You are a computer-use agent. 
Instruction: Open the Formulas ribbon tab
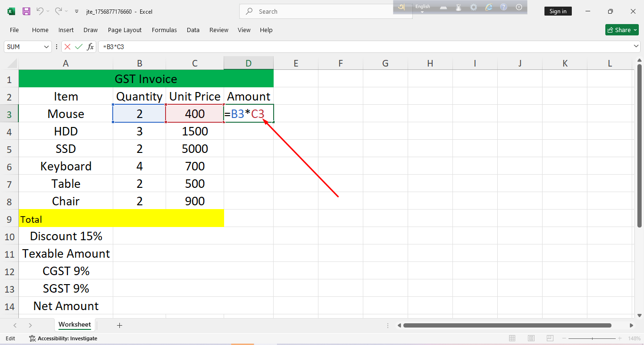164,30
